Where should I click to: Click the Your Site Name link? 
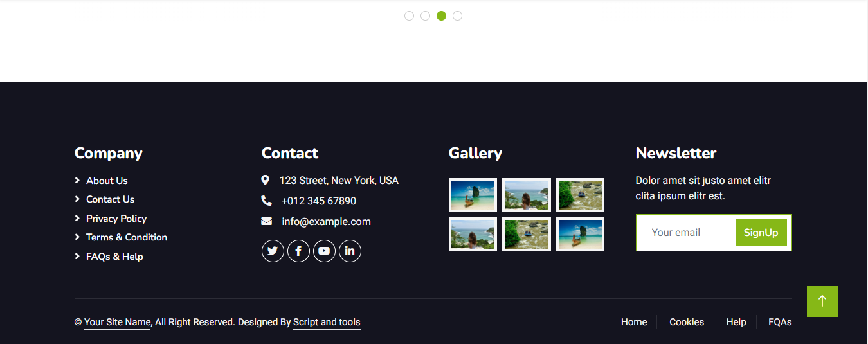coord(118,323)
